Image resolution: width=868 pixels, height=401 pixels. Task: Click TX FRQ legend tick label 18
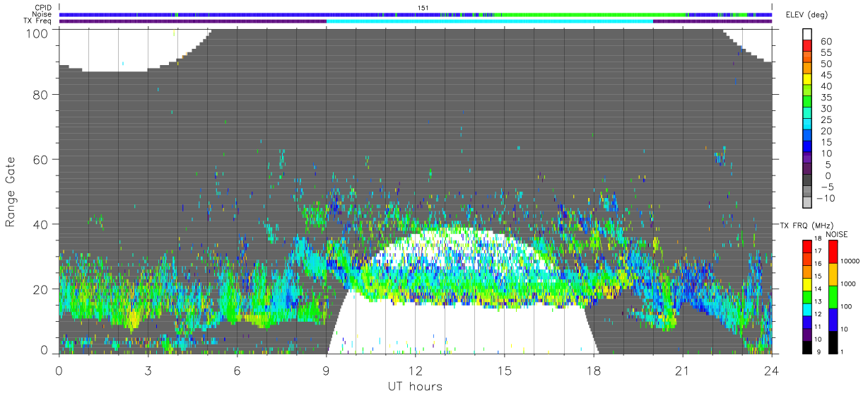[x=817, y=238]
